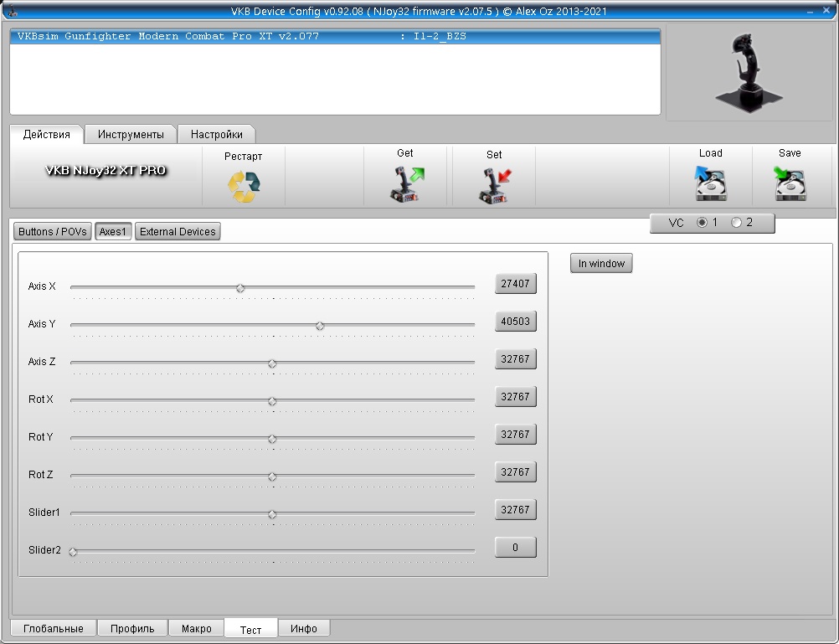This screenshot has width=839, height=644.
Task: Open the Настройки tab
Action: click(216, 134)
